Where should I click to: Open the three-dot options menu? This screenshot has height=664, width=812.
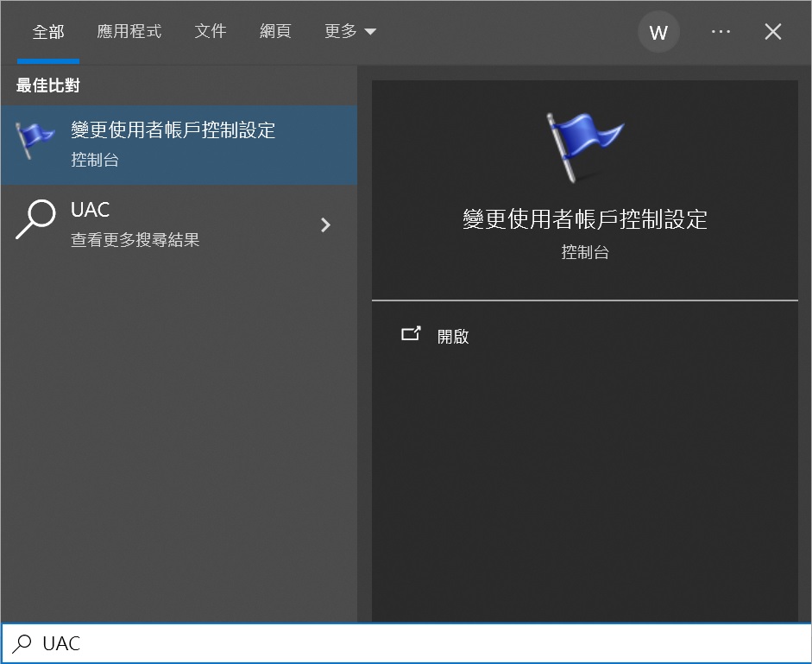(721, 32)
